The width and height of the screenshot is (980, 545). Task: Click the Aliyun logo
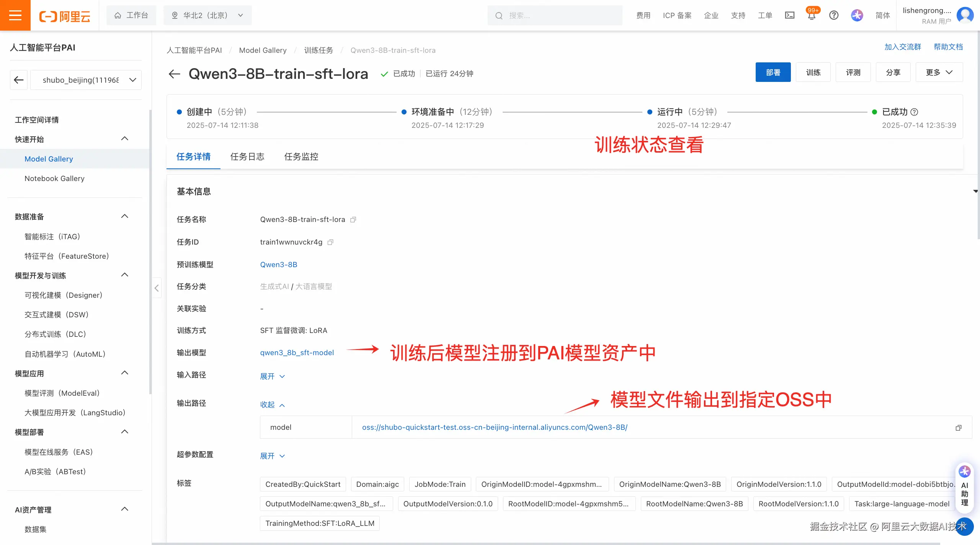point(65,16)
